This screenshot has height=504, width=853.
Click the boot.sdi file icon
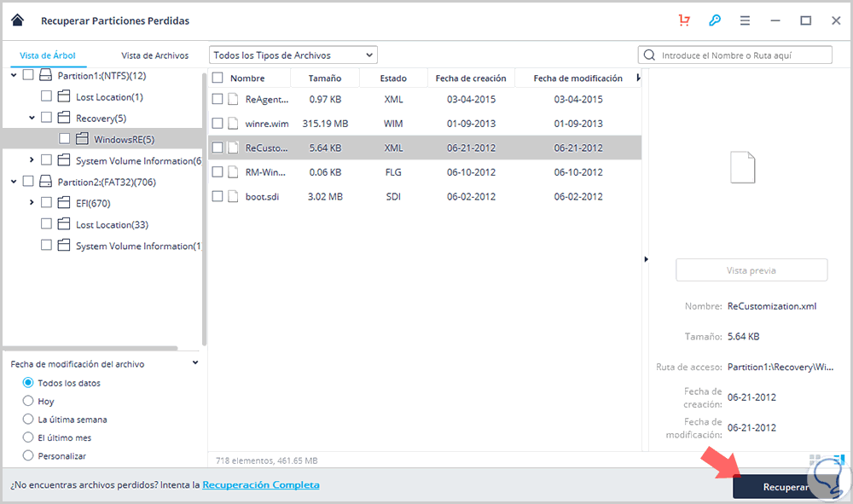233,196
